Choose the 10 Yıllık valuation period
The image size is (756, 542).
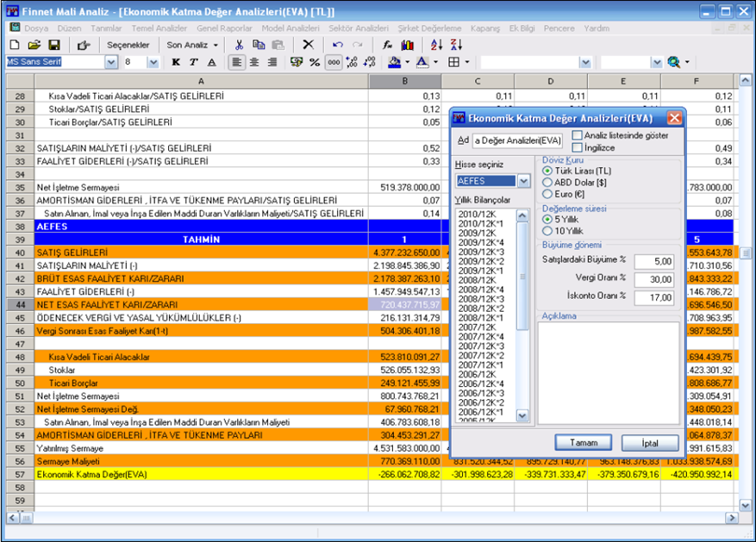tap(547, 231)
